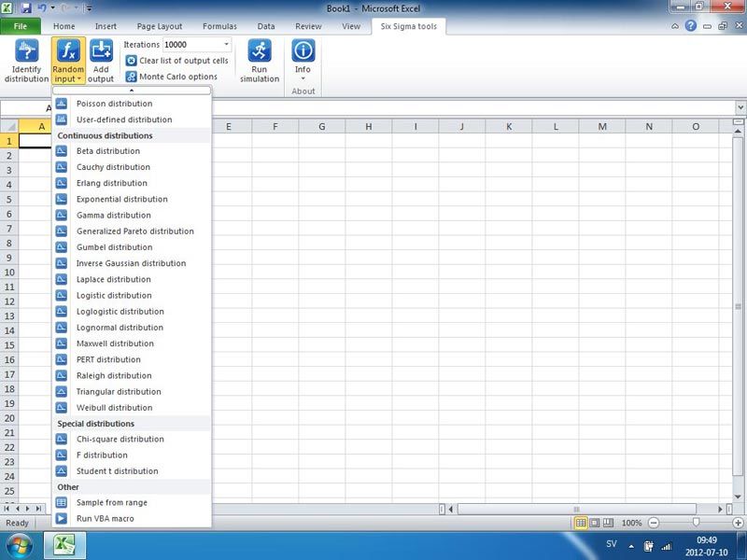Open the Windows Start button
The height and width of the screenshot is (560, 747).
19,545
